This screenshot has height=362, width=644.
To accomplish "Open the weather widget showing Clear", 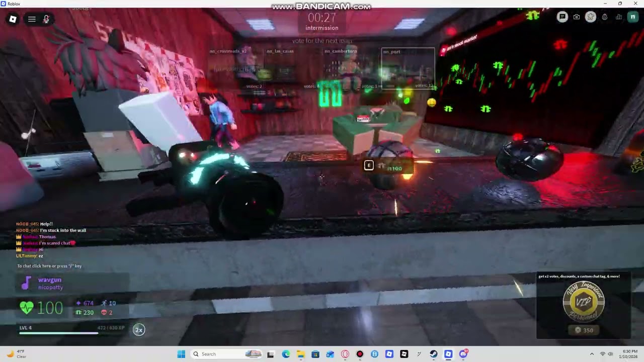I will point(16,354).
